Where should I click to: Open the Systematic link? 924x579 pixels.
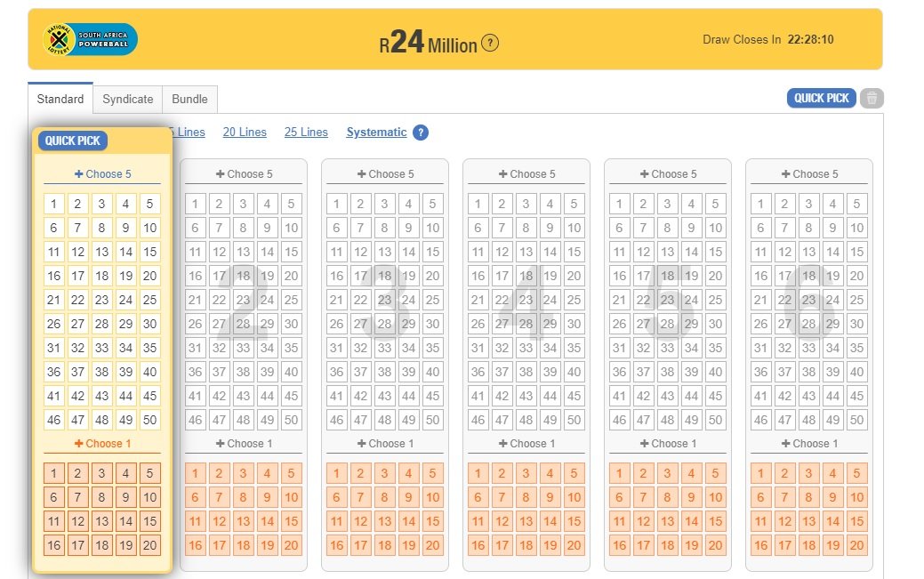tap(376, 132)
